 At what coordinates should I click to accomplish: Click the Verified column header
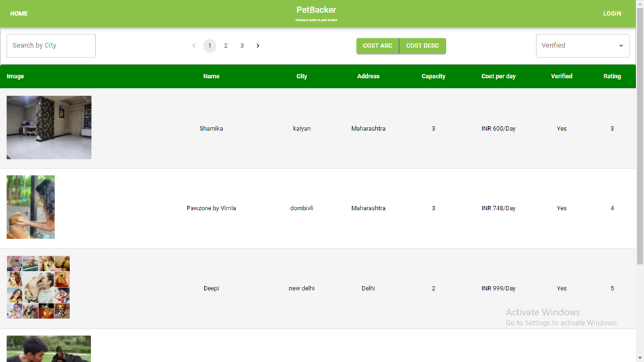tap(561, 77)
